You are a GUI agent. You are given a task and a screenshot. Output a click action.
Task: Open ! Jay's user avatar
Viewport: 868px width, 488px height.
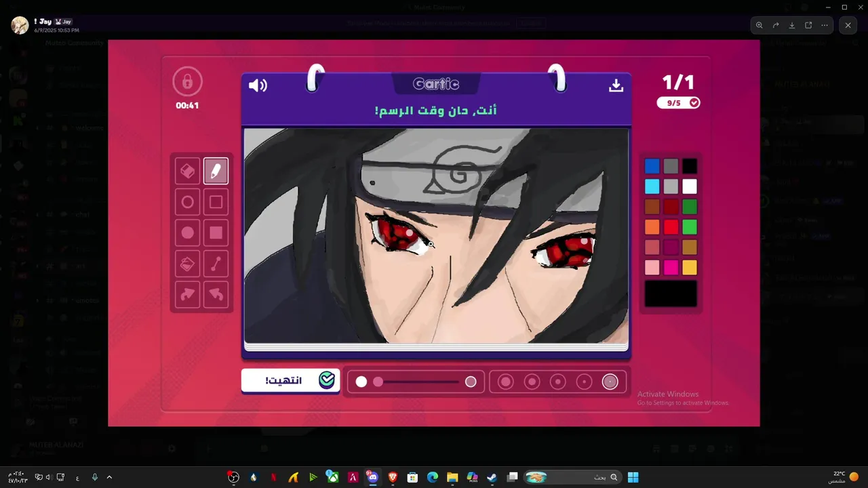(20, 26)
